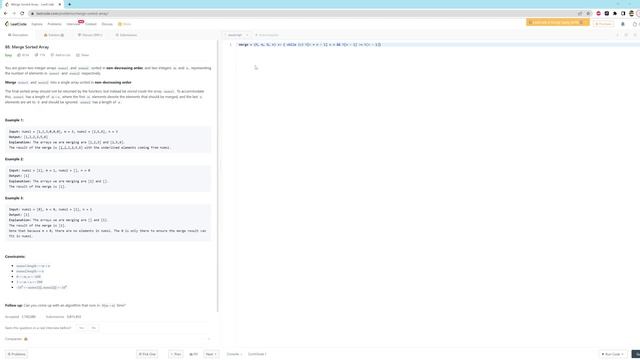Click the dark square extension icon
Screen dimensions: 640x360
point(607,13)
